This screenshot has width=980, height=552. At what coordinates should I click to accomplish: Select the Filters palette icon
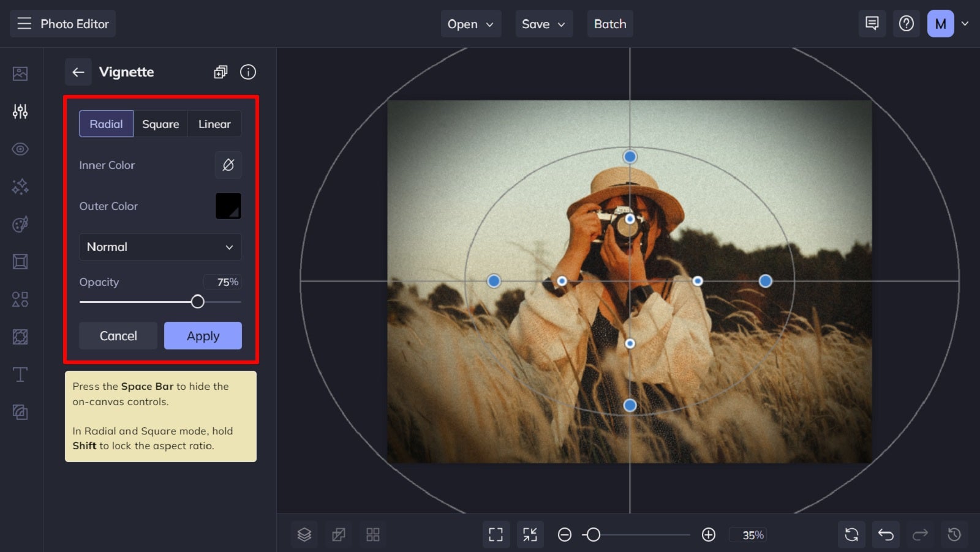click(20, 224)
